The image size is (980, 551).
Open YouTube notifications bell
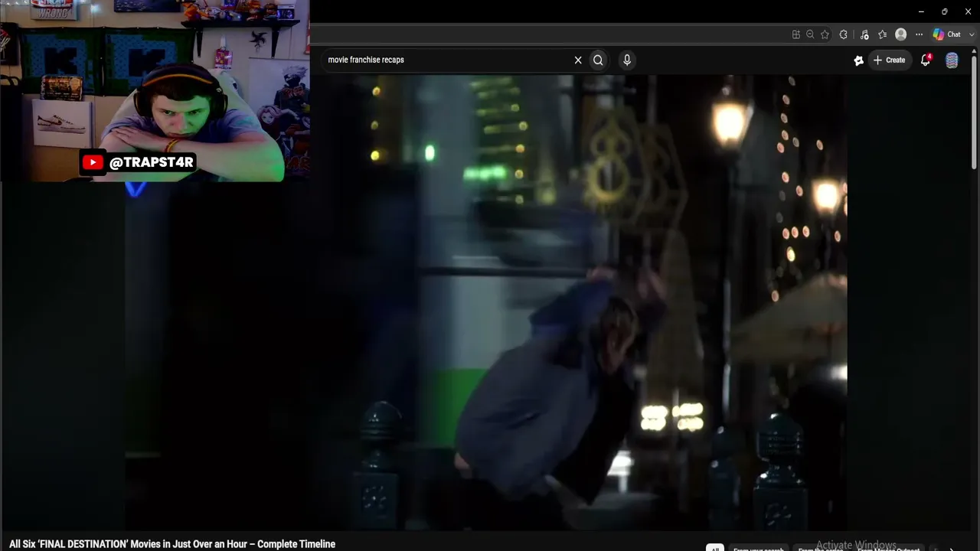coord(926,60)
